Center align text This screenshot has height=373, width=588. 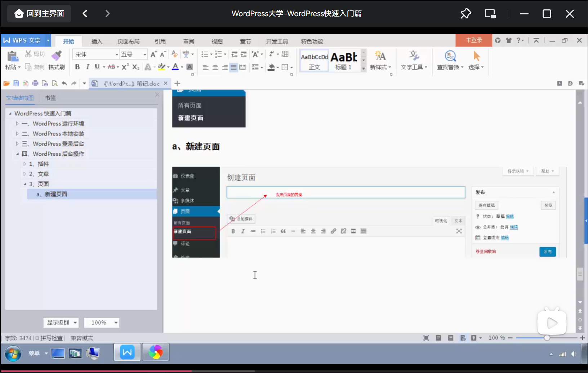[x=215, y=67]
